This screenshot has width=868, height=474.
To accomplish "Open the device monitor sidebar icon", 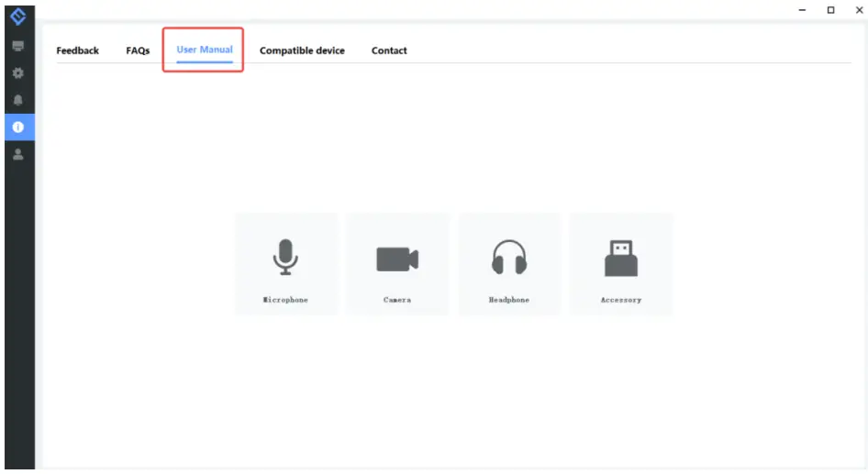I will [18, 46].
